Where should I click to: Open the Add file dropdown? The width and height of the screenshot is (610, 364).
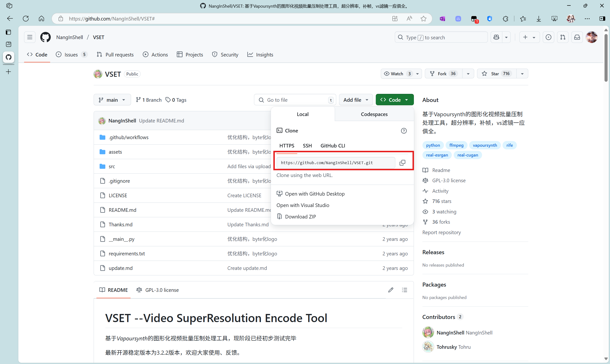tap(356, 100)
